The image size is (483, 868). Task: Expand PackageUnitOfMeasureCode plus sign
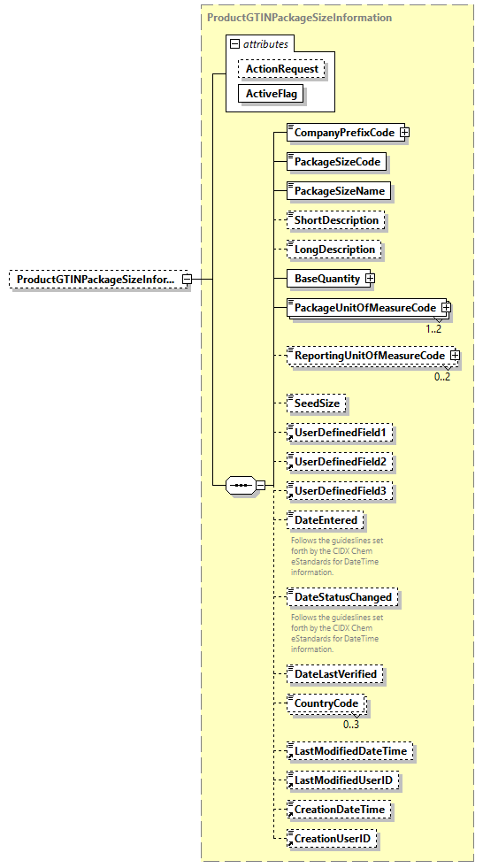coord(446,308)
